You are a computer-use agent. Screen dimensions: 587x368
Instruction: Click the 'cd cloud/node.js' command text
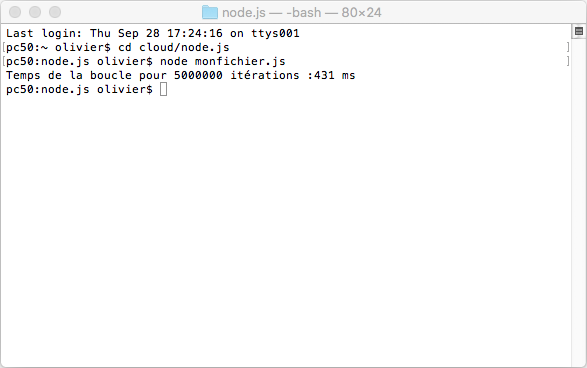(174, 48)
